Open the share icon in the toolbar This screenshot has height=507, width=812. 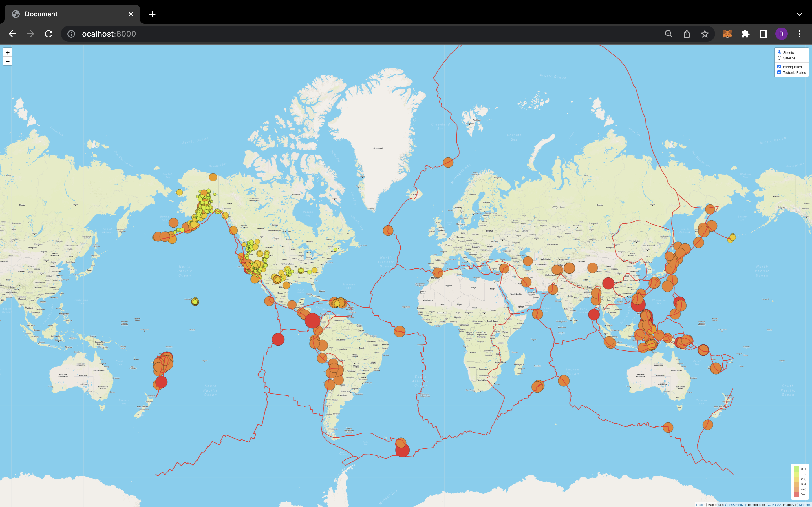[x=687, y=34]
